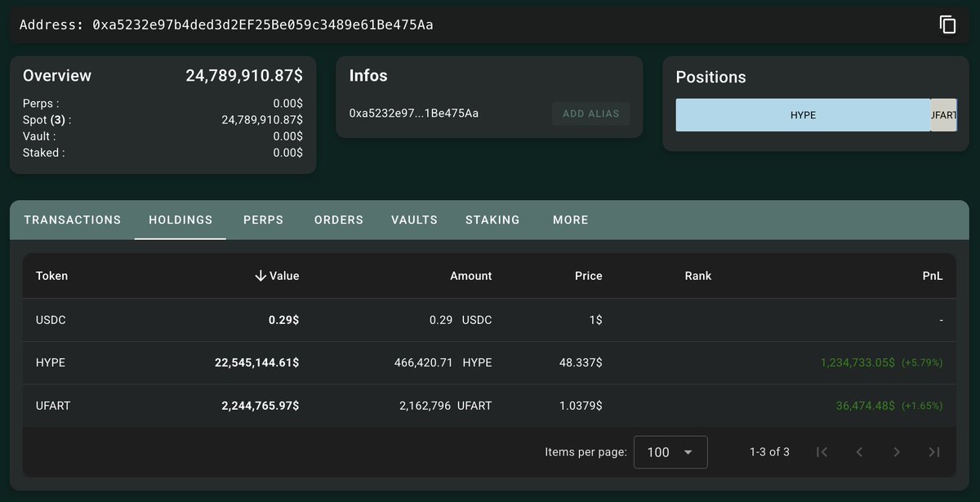
Task: Click the HYPE token row name
Action: (x=51, y=362)
